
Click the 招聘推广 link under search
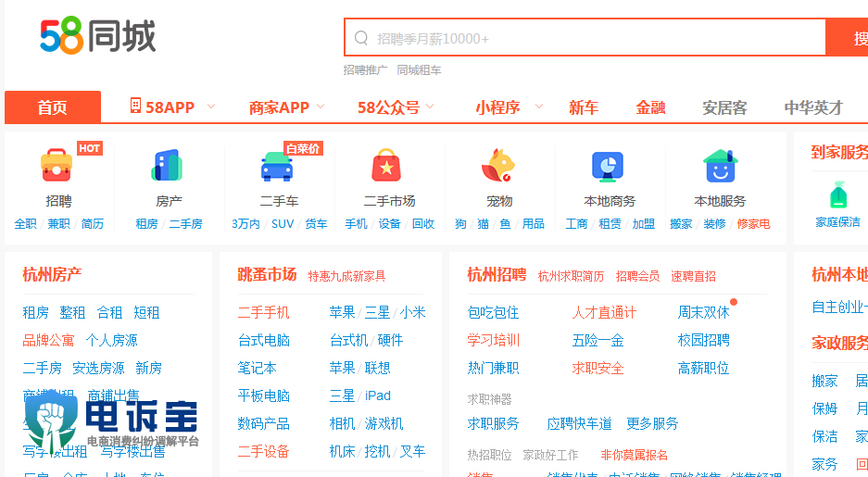click(365, 70)
